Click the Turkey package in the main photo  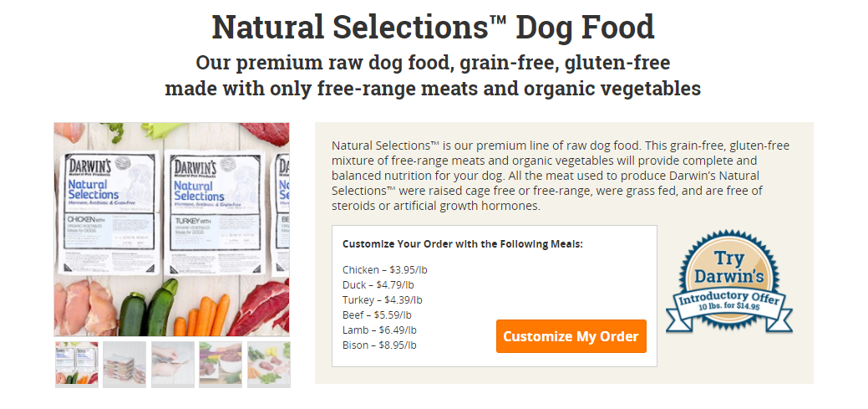pos(214,212)
